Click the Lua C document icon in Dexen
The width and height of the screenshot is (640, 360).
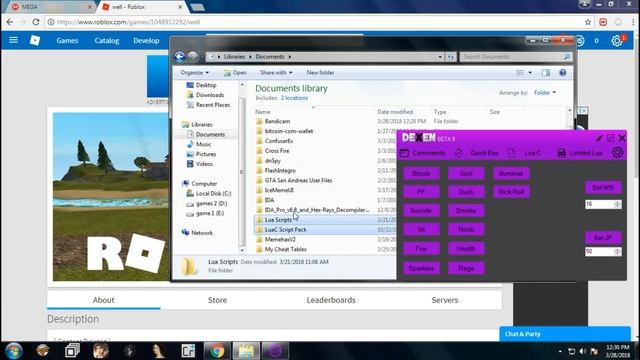511,153
